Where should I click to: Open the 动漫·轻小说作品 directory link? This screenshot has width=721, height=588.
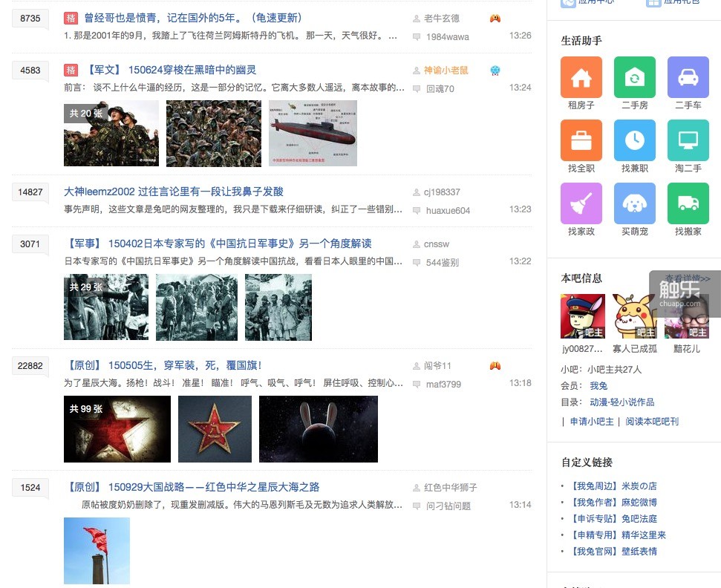622,402
